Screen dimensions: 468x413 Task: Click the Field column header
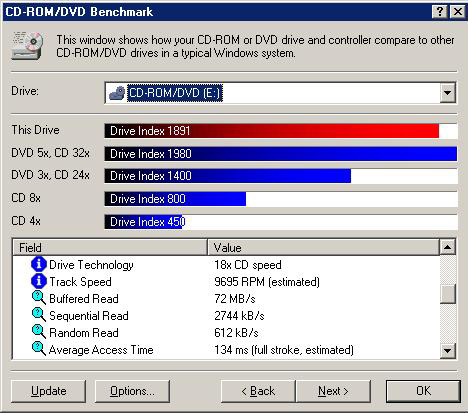110,248
